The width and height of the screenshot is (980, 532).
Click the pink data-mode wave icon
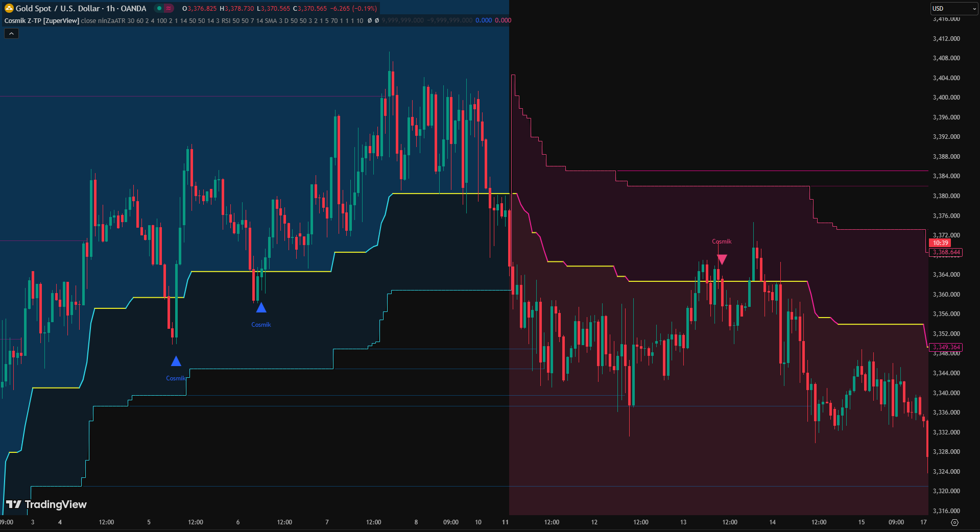[168, 8]
